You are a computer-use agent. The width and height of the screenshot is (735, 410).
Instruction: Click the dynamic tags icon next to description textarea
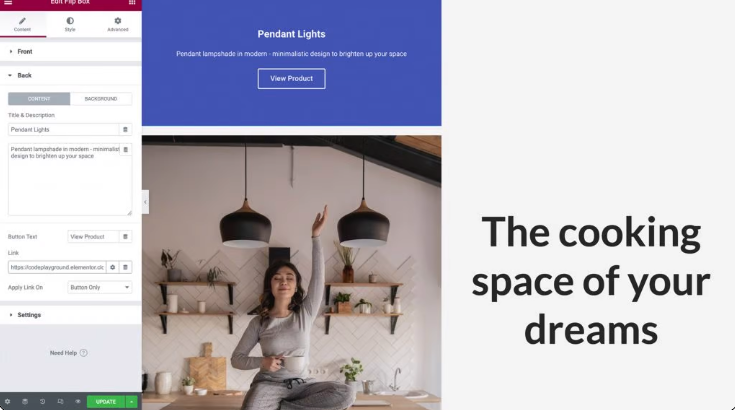point(125,149)
